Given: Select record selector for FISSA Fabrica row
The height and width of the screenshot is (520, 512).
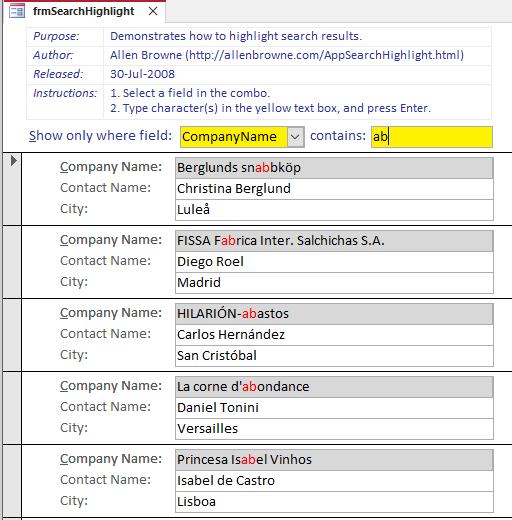Looking at the screenshot, I should (12, 262).
